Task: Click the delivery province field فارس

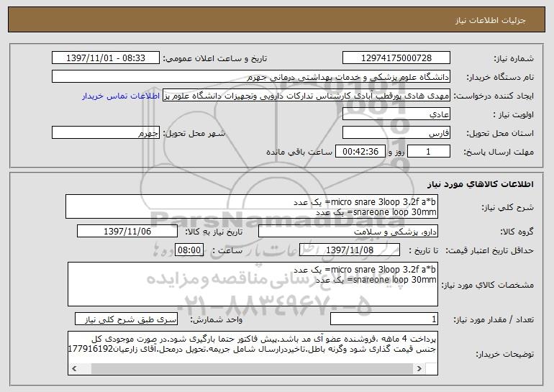Action: tap(396, 133)
